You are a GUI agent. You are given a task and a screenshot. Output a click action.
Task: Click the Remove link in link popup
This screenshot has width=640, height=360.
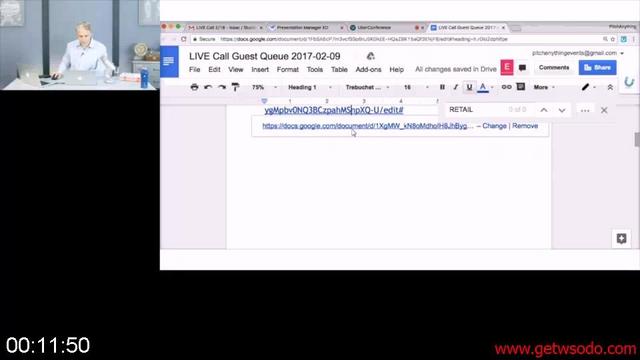click(x=525, y=126)
